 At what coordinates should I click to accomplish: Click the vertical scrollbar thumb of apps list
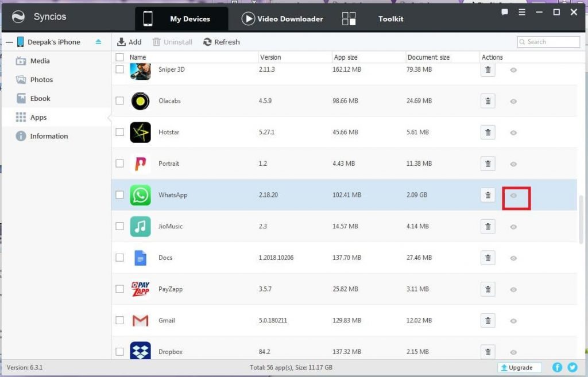click(x=581, y=220)
